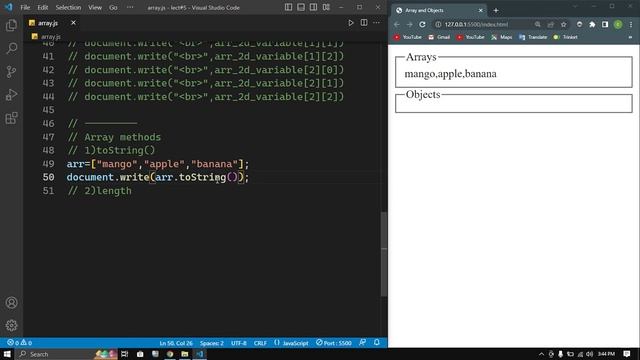Viewport: 640px width, 360px height.
Task: Toggle the bottom panel layout icon
Action: click(301, 7)
